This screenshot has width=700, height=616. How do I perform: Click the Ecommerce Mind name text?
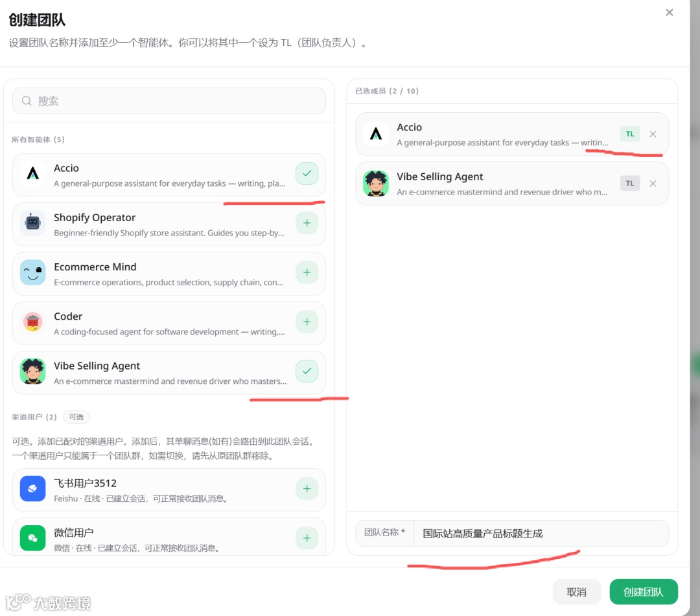[95, 267]
